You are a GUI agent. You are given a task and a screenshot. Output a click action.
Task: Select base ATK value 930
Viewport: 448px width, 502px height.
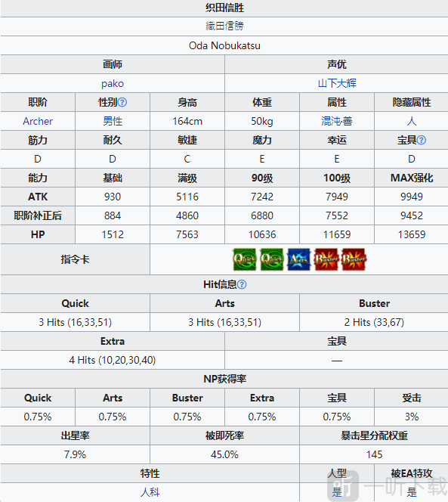pyautogui.click(x=113, y=197)
